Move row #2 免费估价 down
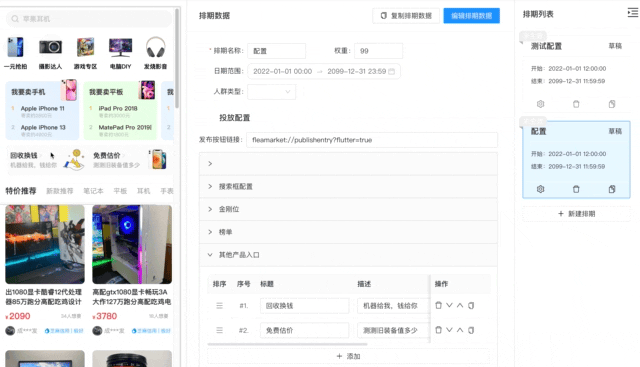Screen dimensions: 640x367 (449, 330)
